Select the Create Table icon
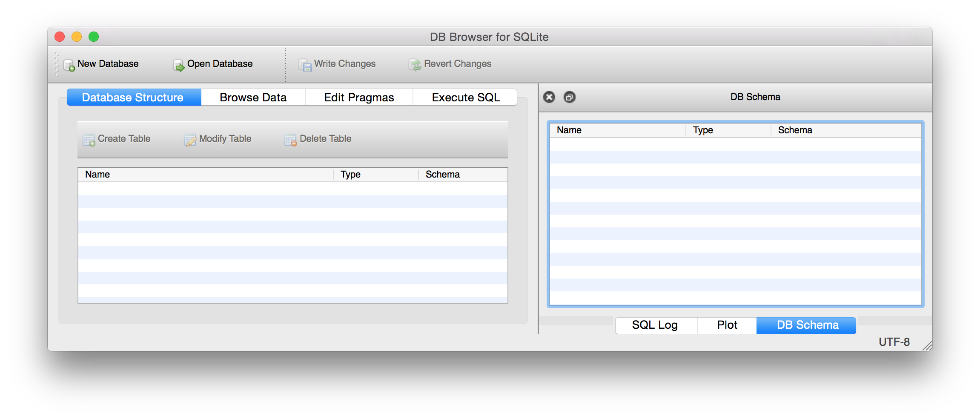 click(89, 139)
